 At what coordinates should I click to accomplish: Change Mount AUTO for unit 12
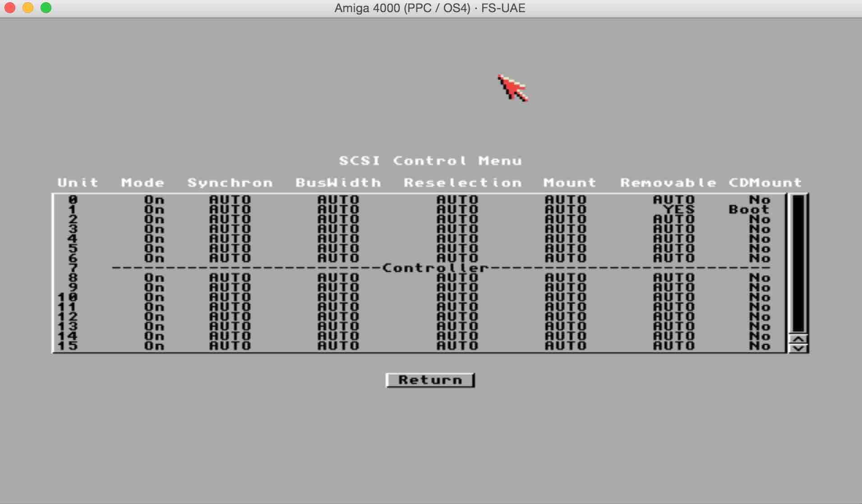[x=566, y=316]
